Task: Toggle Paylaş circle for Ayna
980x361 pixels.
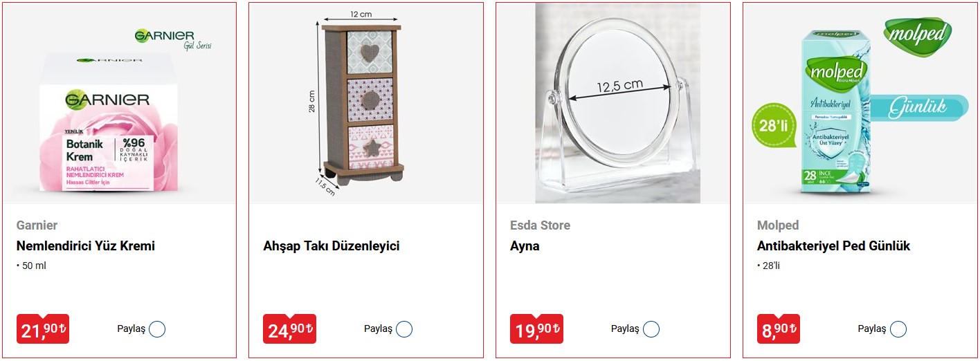Action: tap(651, 329)
